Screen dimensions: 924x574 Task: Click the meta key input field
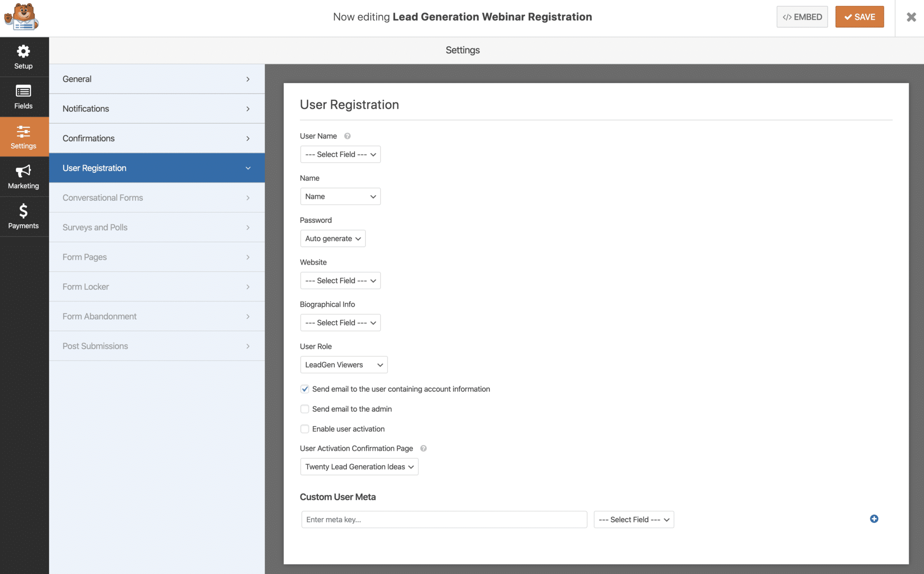[444, 519]
